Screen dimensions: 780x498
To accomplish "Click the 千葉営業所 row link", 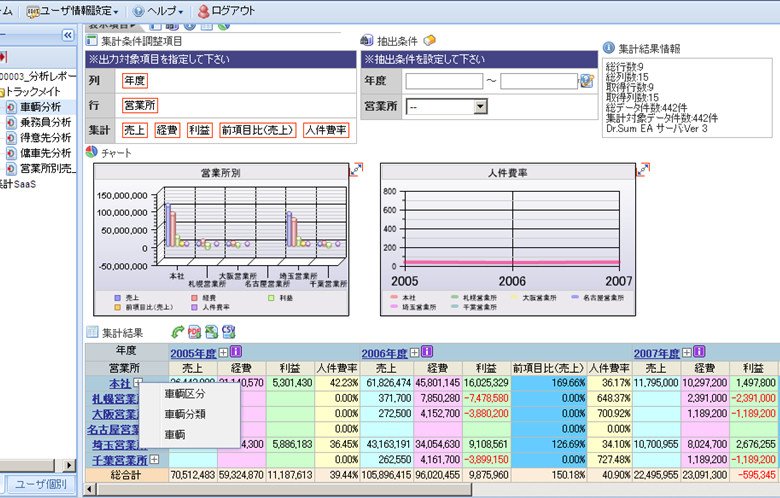I will pyautogui.click(x=120, y=460).
